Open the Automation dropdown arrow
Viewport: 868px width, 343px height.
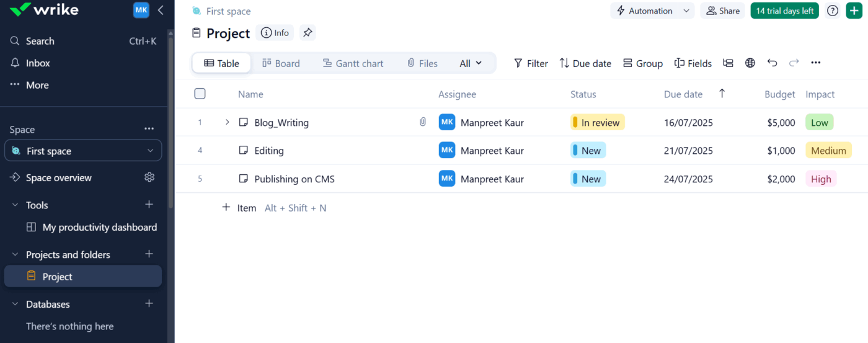tap(686, 11)
